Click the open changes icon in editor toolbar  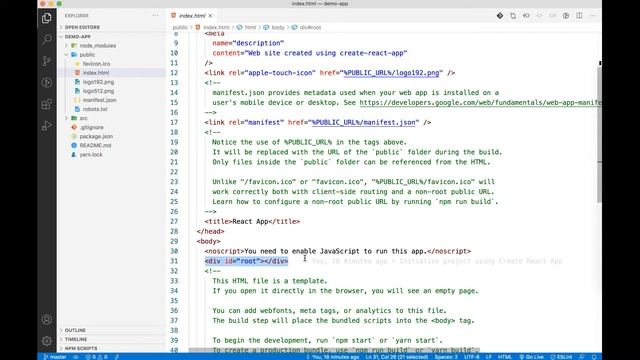tap(513, 16)
